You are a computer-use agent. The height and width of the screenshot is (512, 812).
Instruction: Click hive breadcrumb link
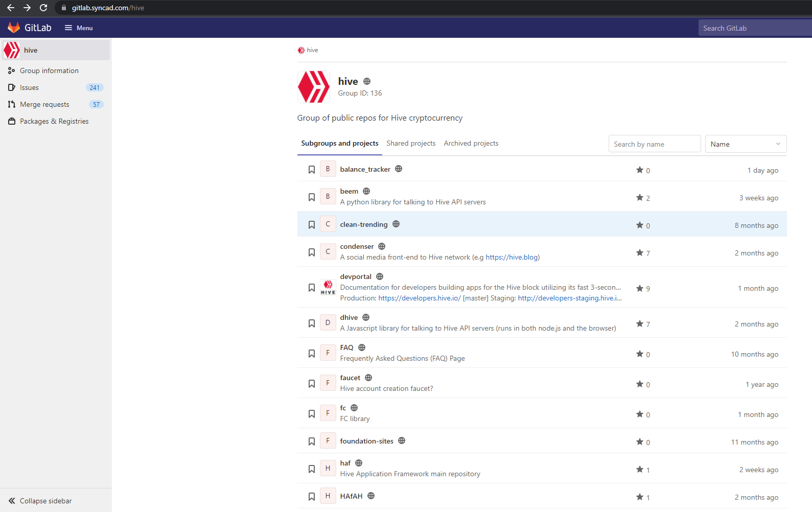coord(312,50)
